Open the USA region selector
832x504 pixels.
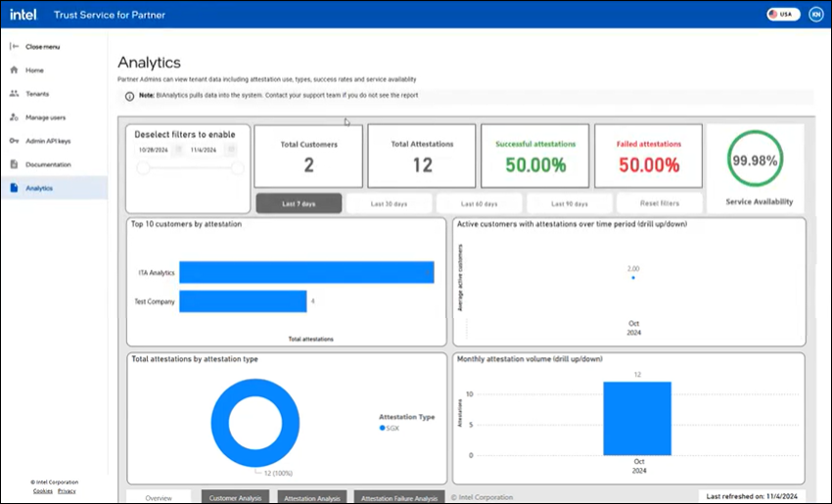(783, 15)
